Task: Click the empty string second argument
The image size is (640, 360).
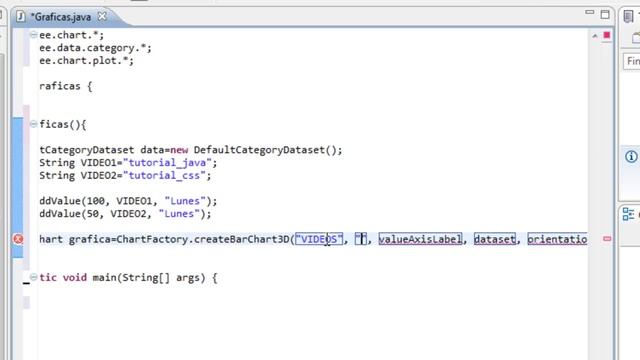Action: tap(361, 239)
